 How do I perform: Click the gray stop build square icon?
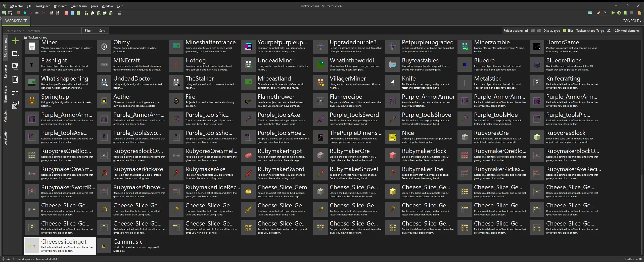[631, 13]
